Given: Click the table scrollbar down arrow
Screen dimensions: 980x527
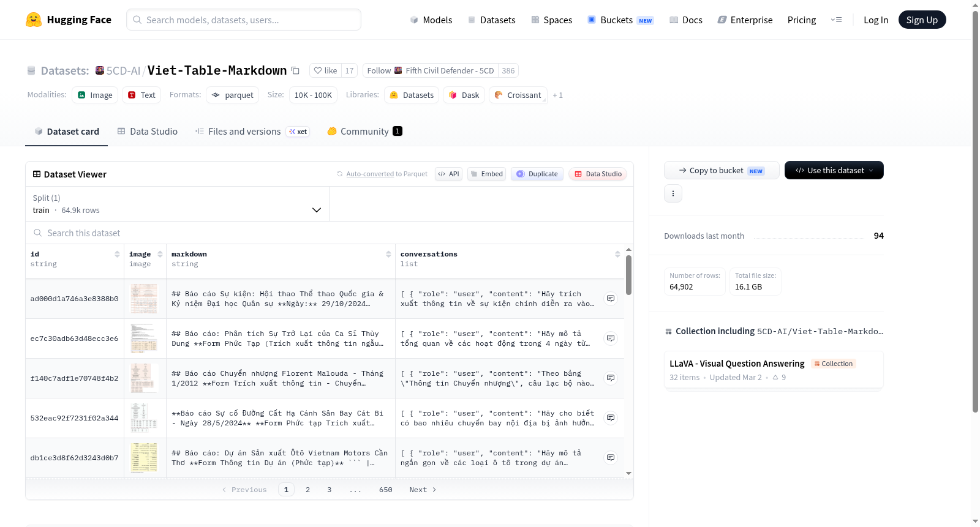Looking at the screenshot, I should coord(628,473).
